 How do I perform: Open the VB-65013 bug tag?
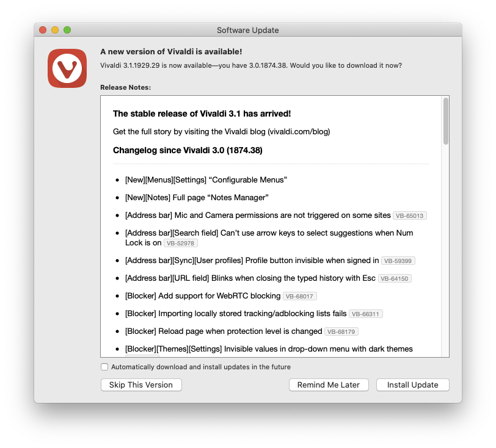click(410, 215)
